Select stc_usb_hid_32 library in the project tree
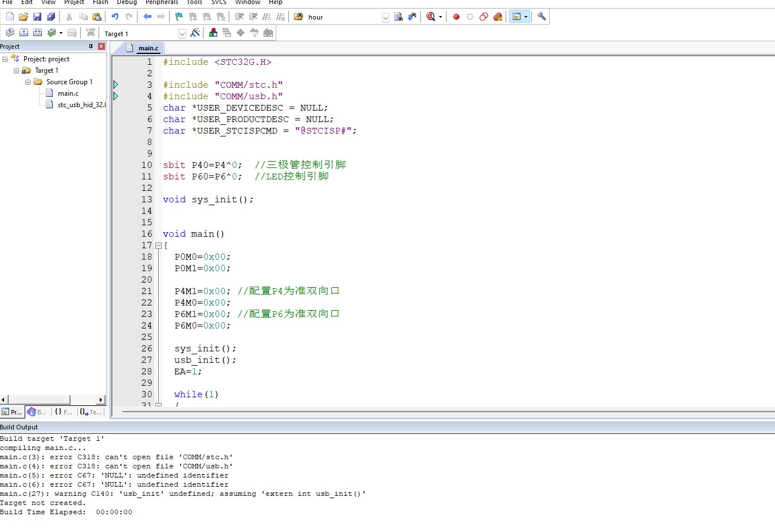 (81, 105)
